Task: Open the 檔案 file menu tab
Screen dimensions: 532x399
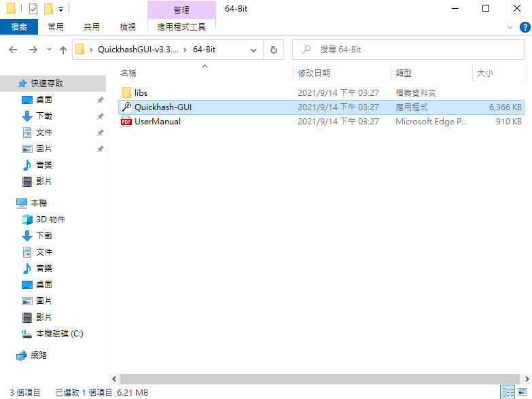Action: 19,27
